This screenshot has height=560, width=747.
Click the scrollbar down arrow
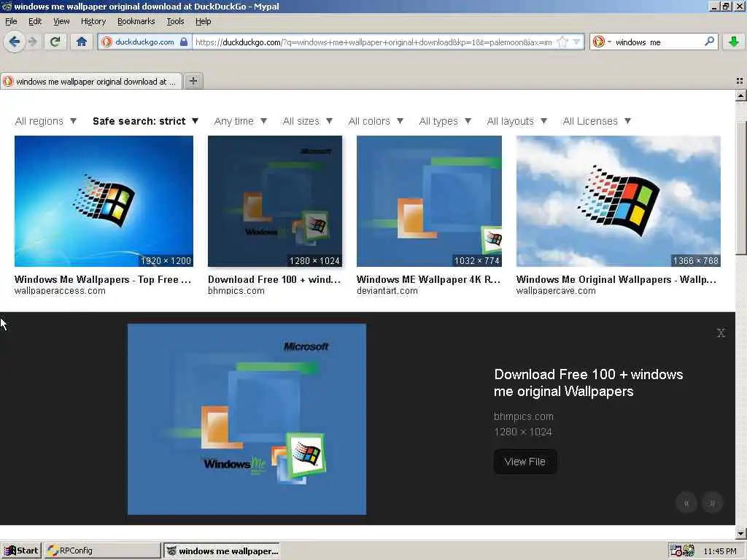click(x=740, y=533)
